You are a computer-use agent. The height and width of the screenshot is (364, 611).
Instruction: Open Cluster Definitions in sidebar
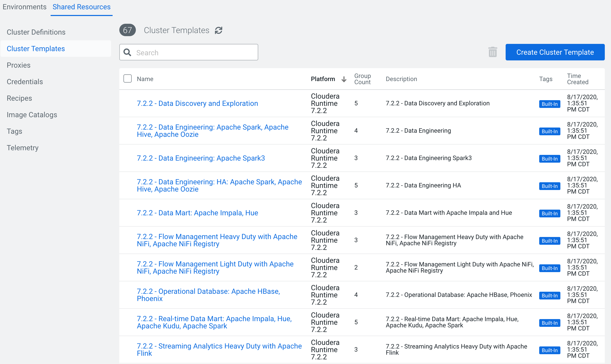click(36, 32)
